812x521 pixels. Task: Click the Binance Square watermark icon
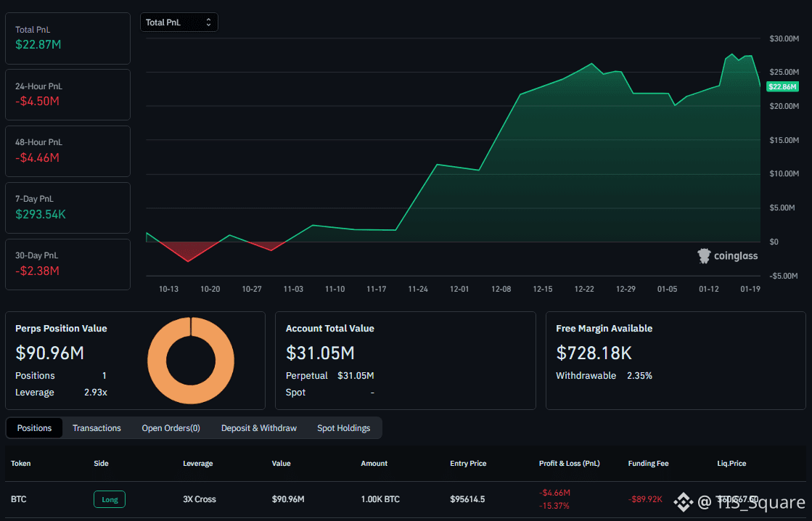(x=682, y=501)
